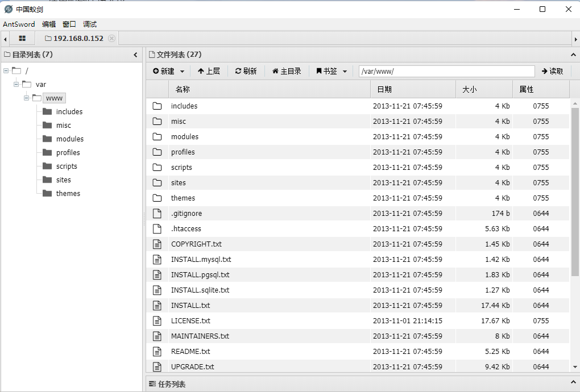Viewport: 580px width, 392px height.
Task: Click folder icon of misc file row
Action: tap(157, 121)
